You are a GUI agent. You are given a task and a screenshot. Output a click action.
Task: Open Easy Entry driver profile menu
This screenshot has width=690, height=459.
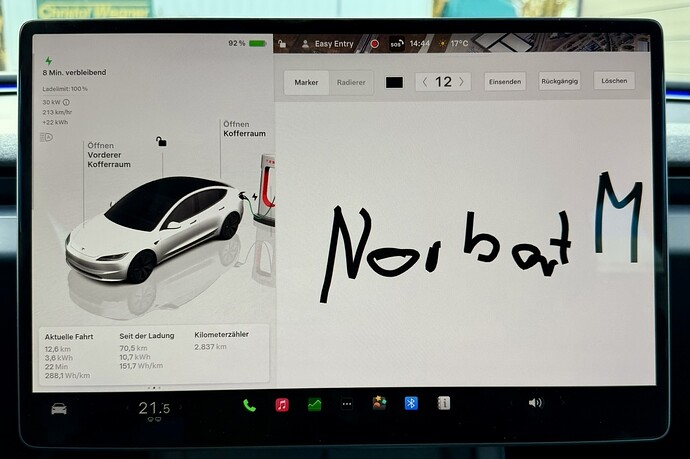tap(328, 44)
